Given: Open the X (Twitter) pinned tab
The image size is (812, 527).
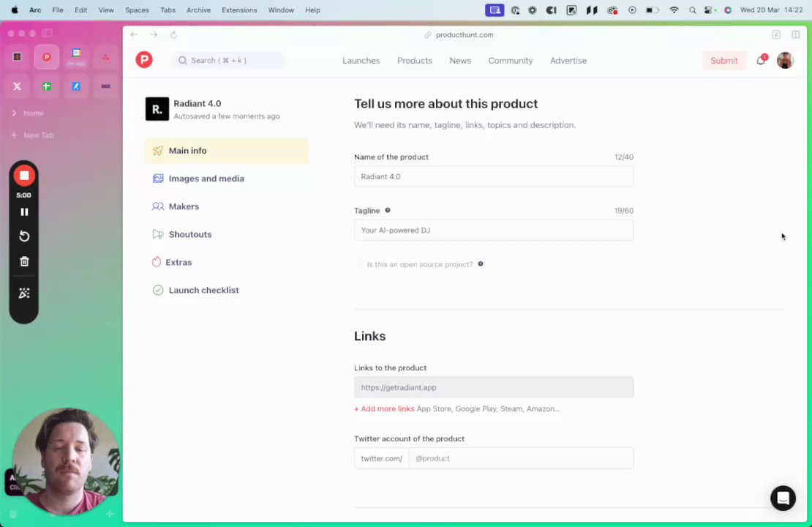Looking at the screenshot, I should pyautogui.click(x=17, y=86).
